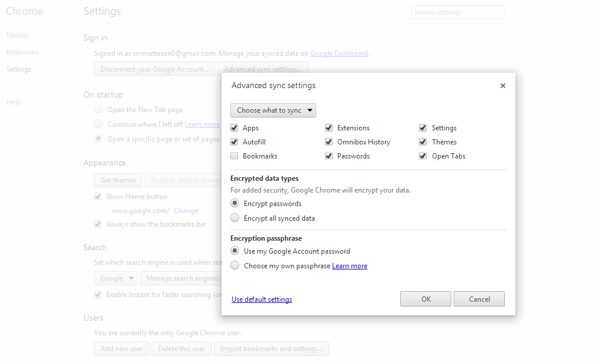The width and height of the screenshot is (600, 364).
Task: Open History in the Chrome sidebar
Action: [x=18, y=35]
